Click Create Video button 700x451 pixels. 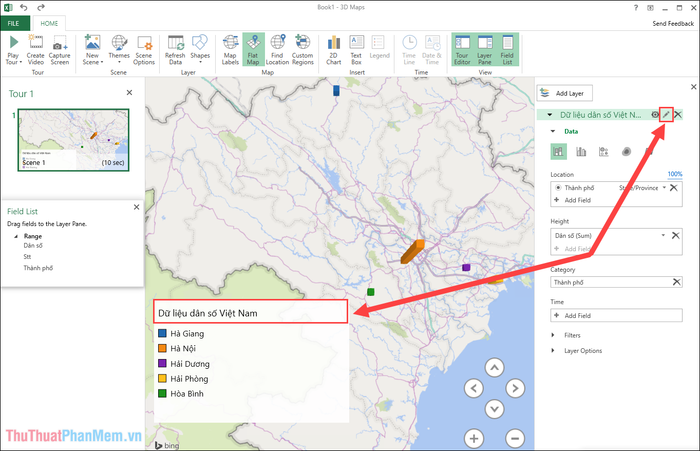[x=36, y=50]
